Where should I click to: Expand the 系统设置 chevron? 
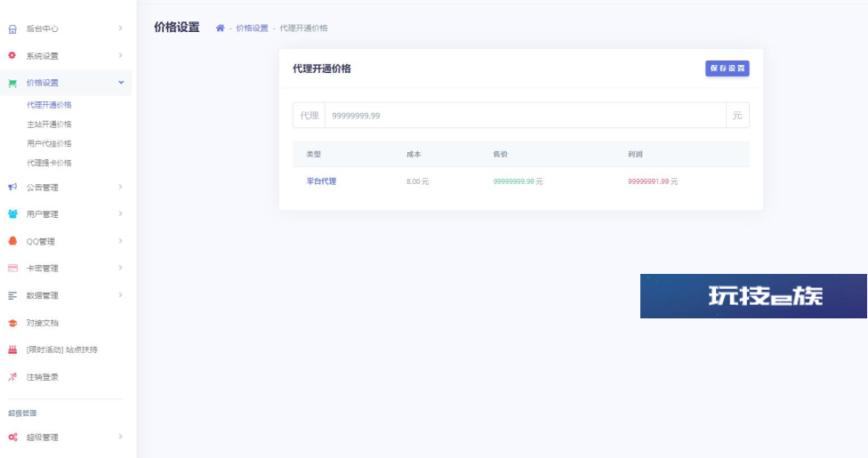pos(120,55)
